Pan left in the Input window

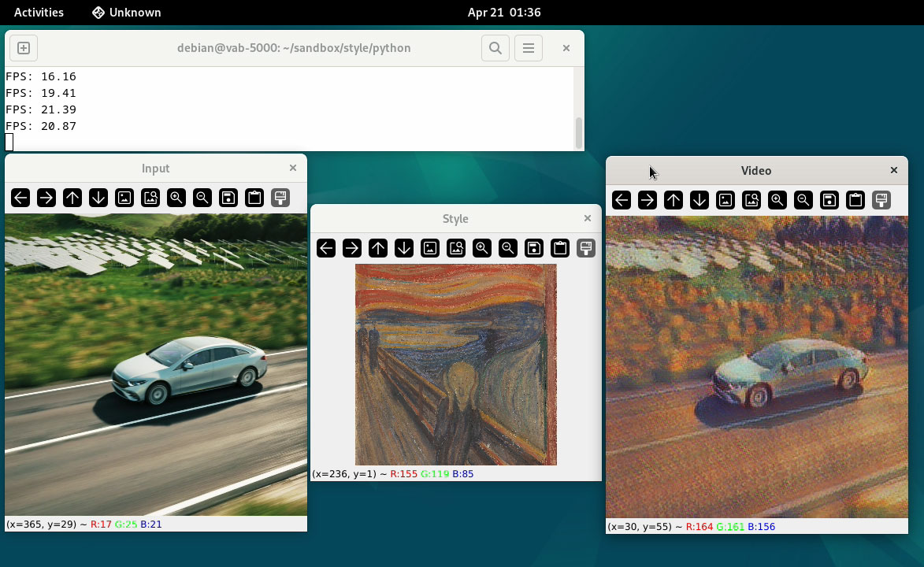(x=20, y=198)
